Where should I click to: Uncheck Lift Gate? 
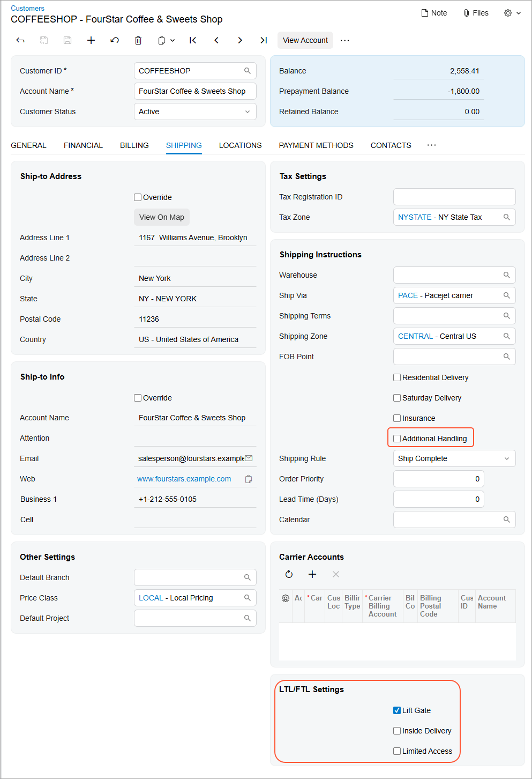(x=397, y=710)
